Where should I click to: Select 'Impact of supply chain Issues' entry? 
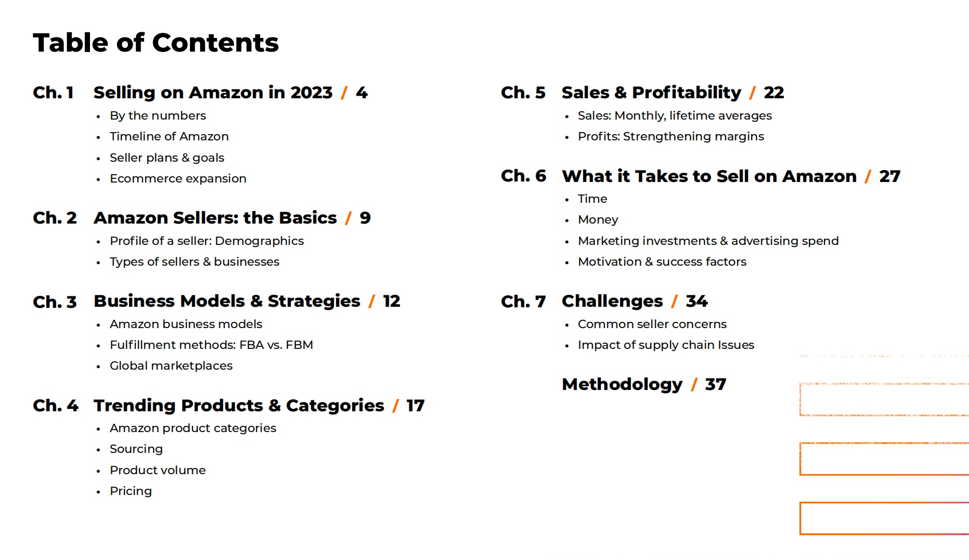(x=666, y=345)
